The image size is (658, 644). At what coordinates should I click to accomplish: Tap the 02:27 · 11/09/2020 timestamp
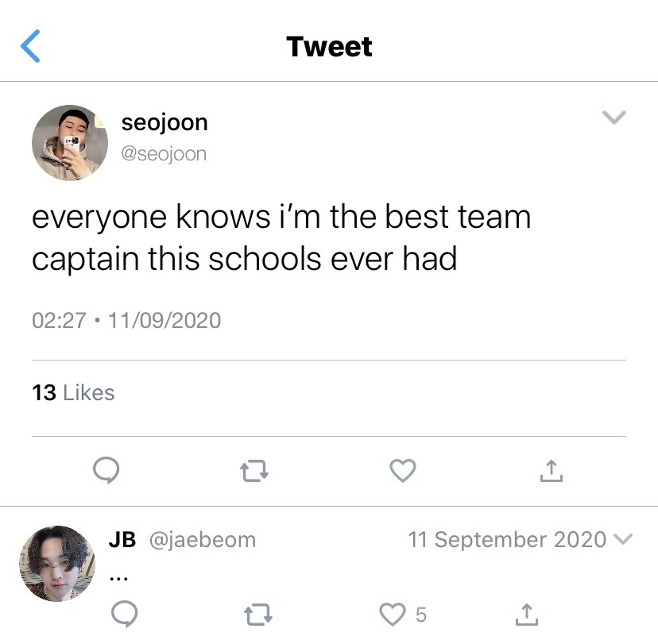coord(126,321)
